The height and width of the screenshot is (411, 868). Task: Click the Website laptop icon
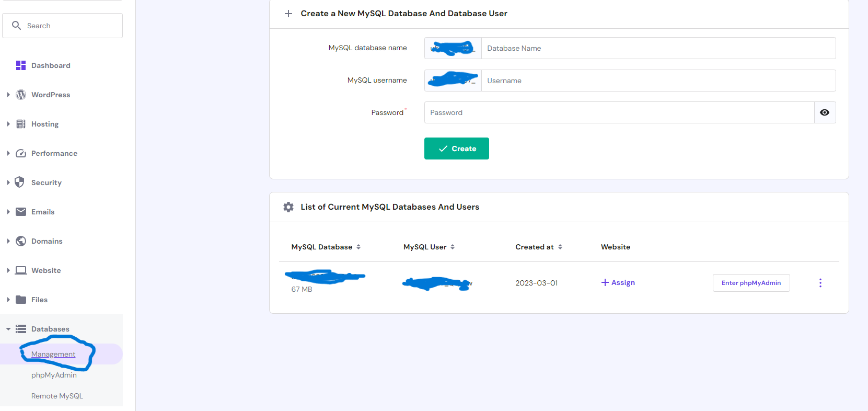click(21, 270)
